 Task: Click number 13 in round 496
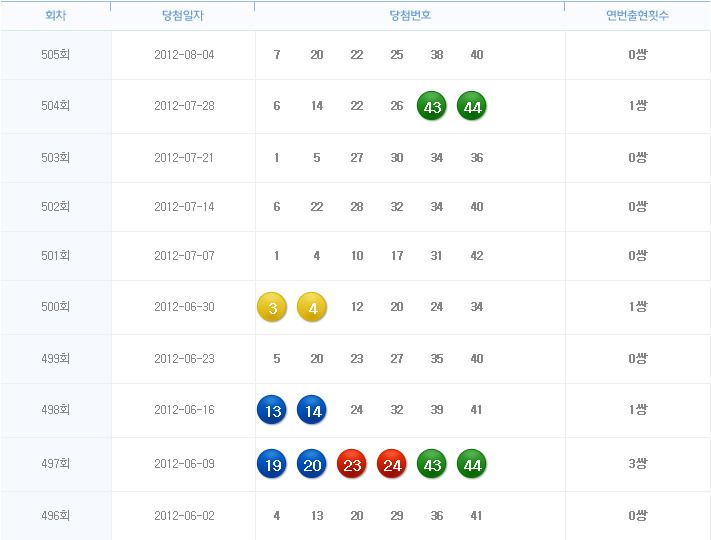[317, 516]
